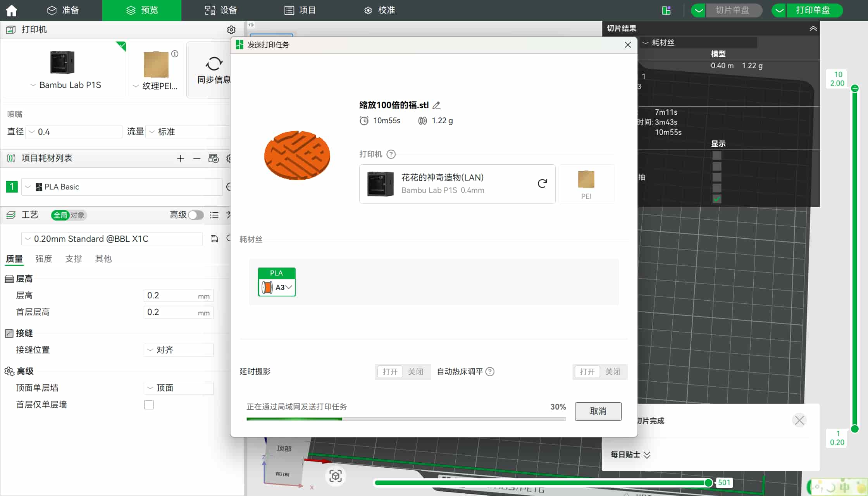Click the 打印单盘 button
Screen dimensions: 868x496
(x=813, y=10)
